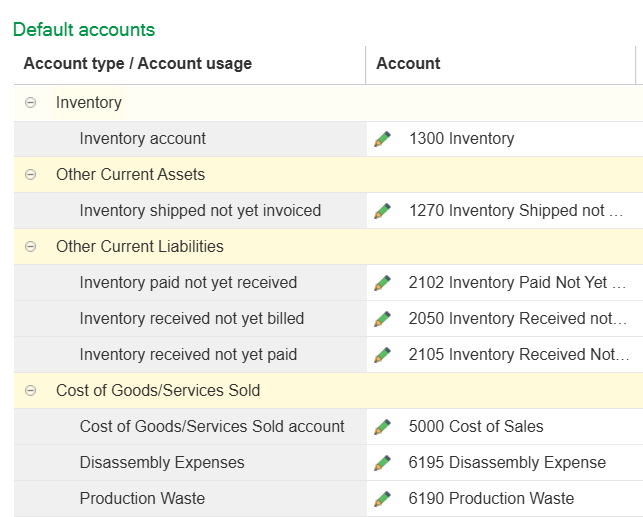Collapse the Cost of Goods/Services Sold group
This screenshot has height=517, width=643.
click(x=30, y=391)
